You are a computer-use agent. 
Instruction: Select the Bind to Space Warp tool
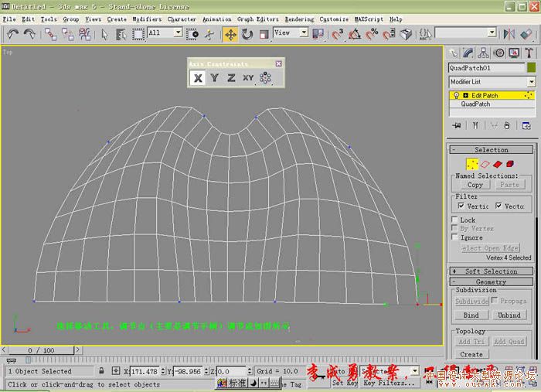pos(84,35)
